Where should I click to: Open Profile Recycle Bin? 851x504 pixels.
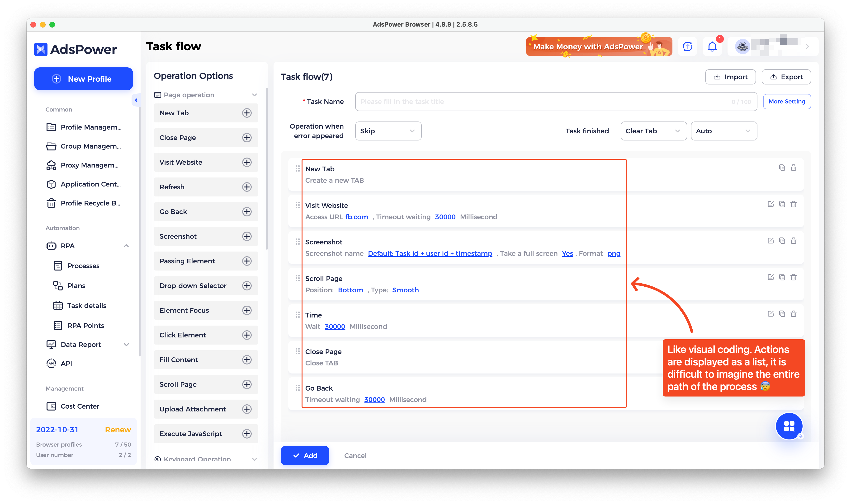[84, 203]
